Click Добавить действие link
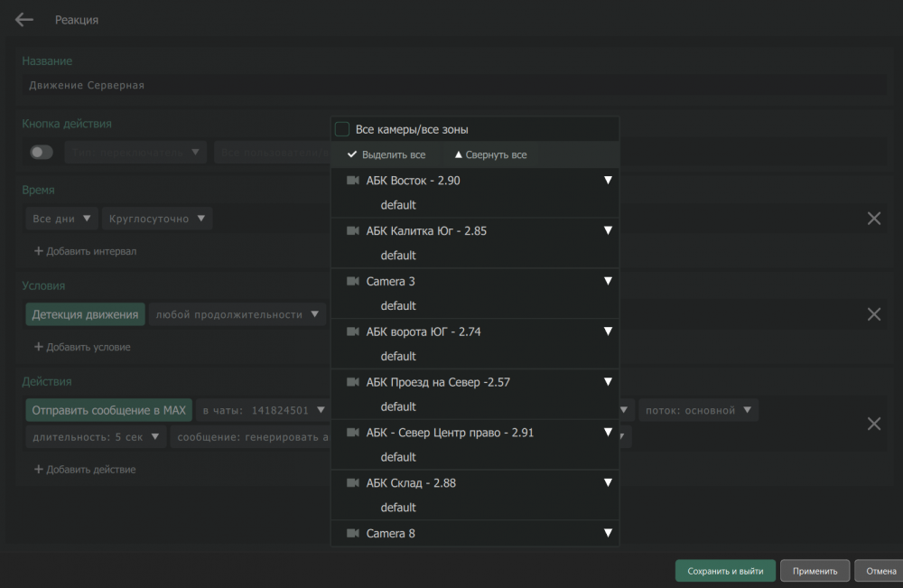The width and height of the screenshot is (903, 588). pyautogui.click(x=85, y=470)
